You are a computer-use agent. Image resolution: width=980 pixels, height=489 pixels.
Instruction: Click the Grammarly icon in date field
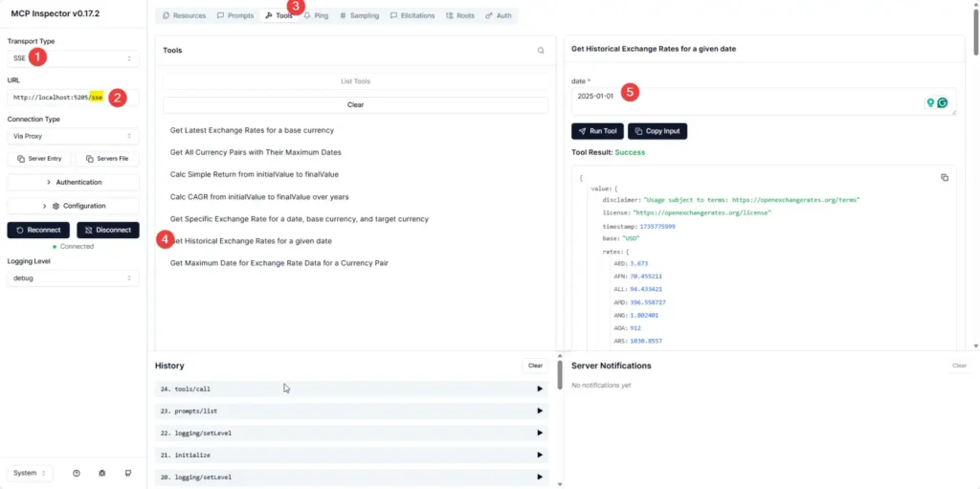point(943,103)
